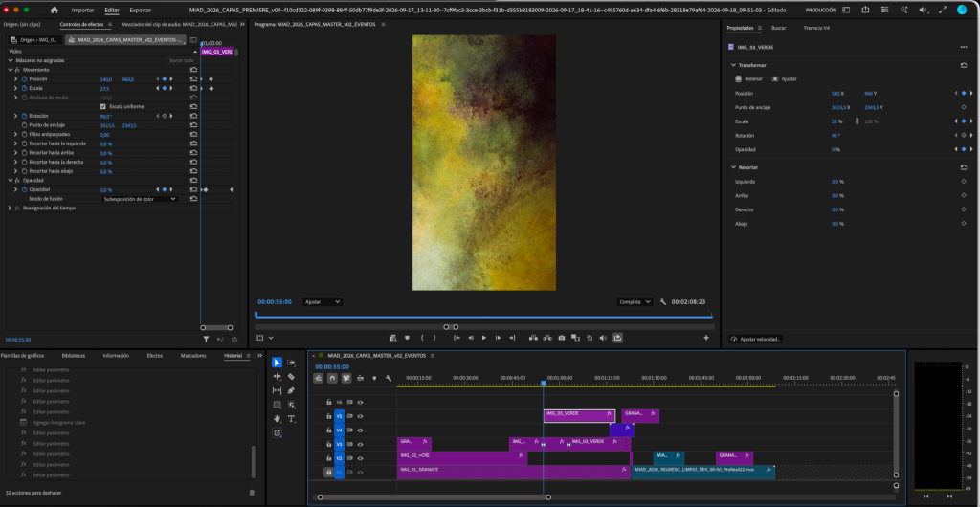Click the Home icon in top bar
This screenshot has width=980, height=507.
click(54, 10)
